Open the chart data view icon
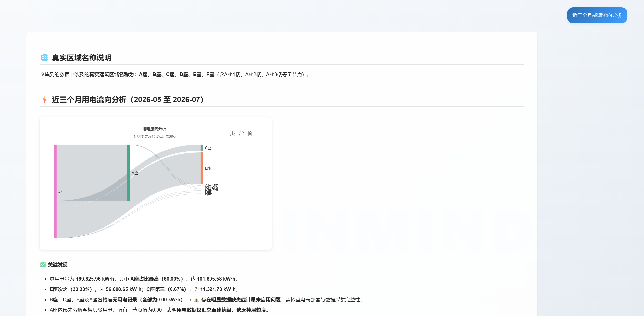Screen dimensions: 644x316 250,134
